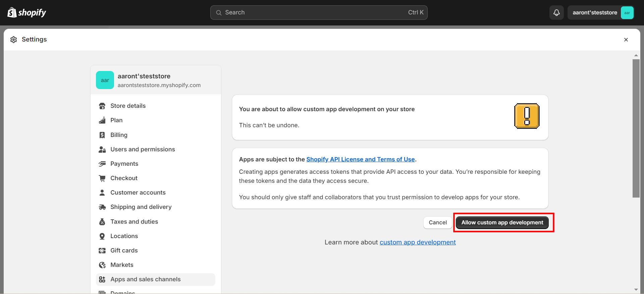Select Users and permissions
The width and height of the screenshot is (644, 294).
(156, 149)
